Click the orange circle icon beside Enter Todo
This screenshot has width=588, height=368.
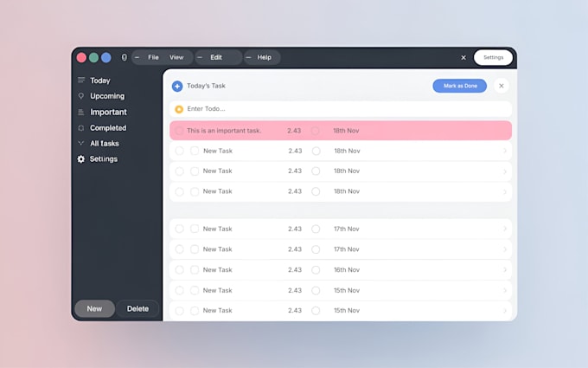179,109
